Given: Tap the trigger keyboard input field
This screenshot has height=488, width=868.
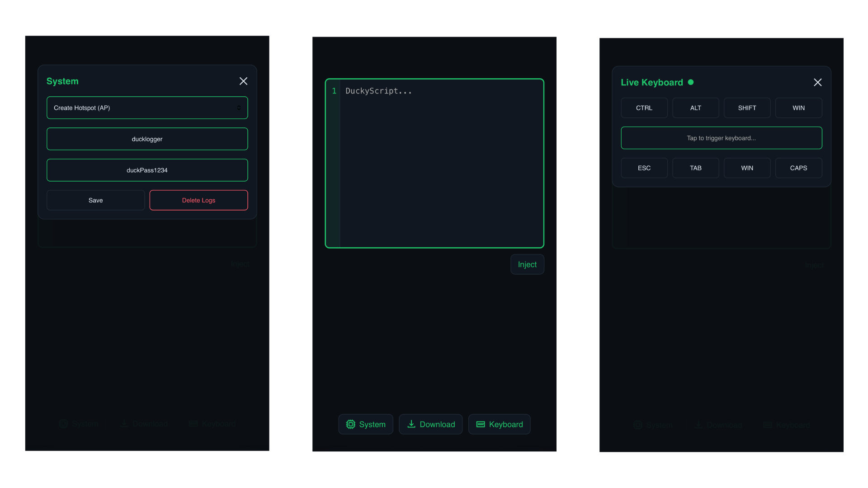Looking at the screenshot, I should [x=721, y=138].
